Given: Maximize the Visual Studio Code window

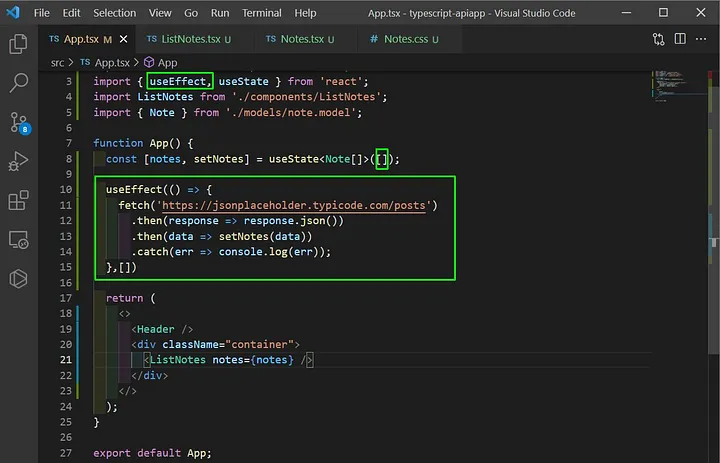Looking at the screenshot, I should click(664, 12).
